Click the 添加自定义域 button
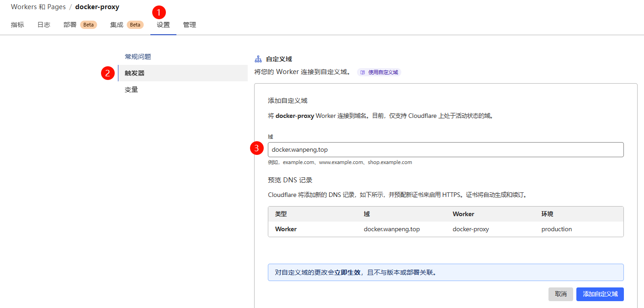Screen dimensions: 644x308 (600, 294)
